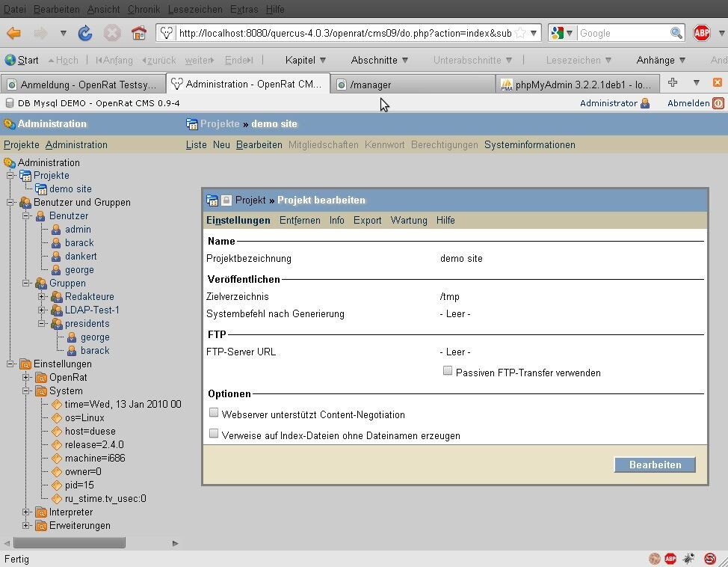Click the bookmark star in the address bar
Screen dimensions: 728x567
click(520, 33)
